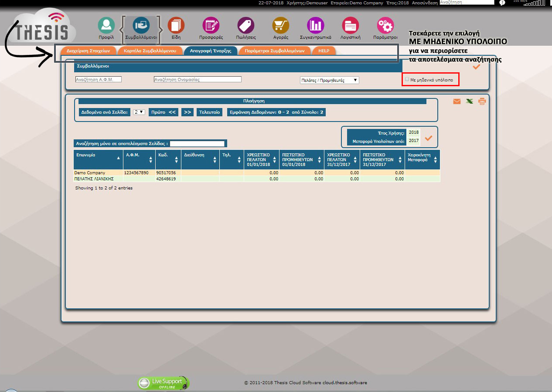This screenshot has width=552, height=392.
Task: Open the Αγορές shopping cart icon
Action: pos(280,25)
